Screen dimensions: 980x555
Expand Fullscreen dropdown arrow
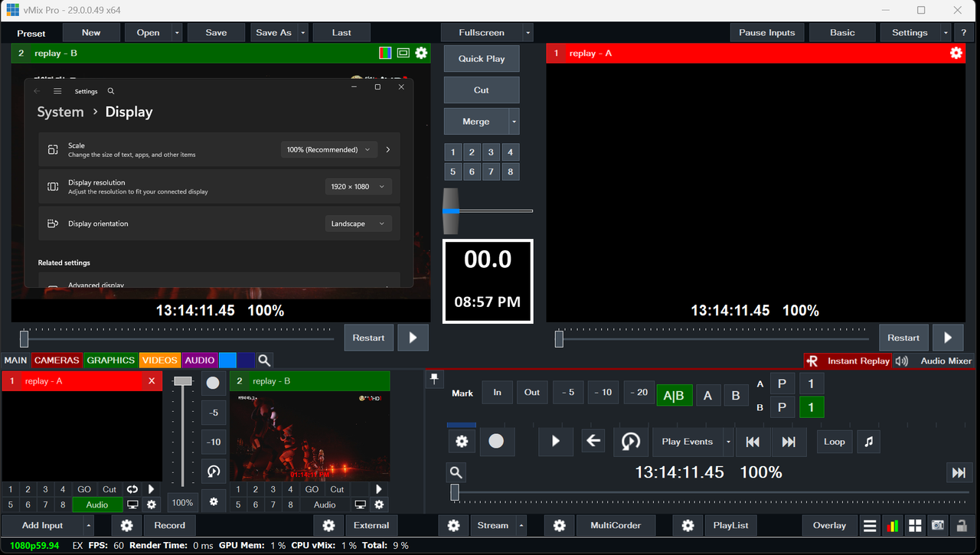tap(528, 33)
